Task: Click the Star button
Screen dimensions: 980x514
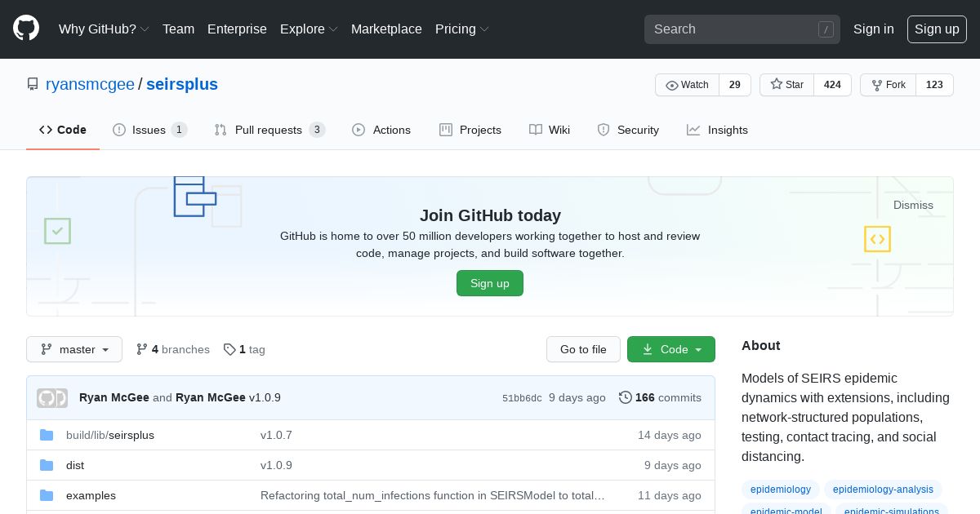Action: [786, 85]
